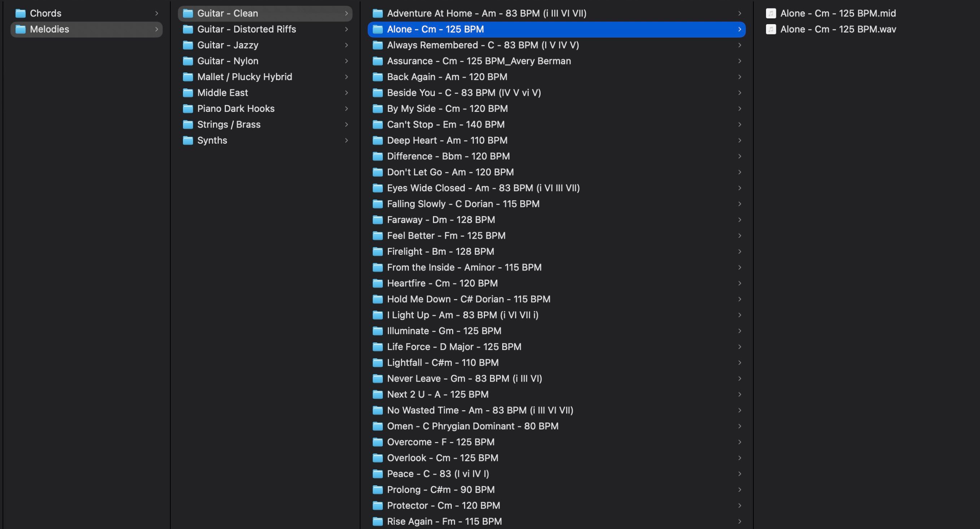
Task: Select Alone - Cm - 125 BPM.wav file
Action: pos(838,29)
